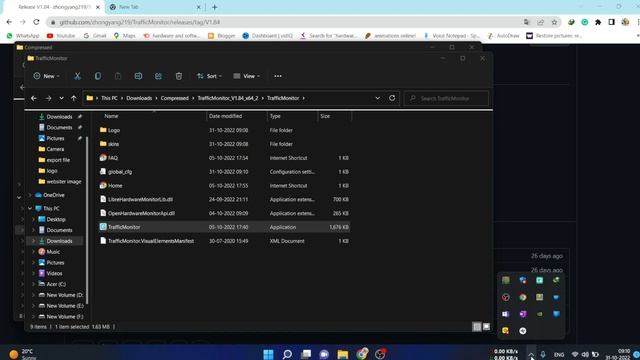
Task: Expand the Music tree node
Action: (x=33, y=252)
